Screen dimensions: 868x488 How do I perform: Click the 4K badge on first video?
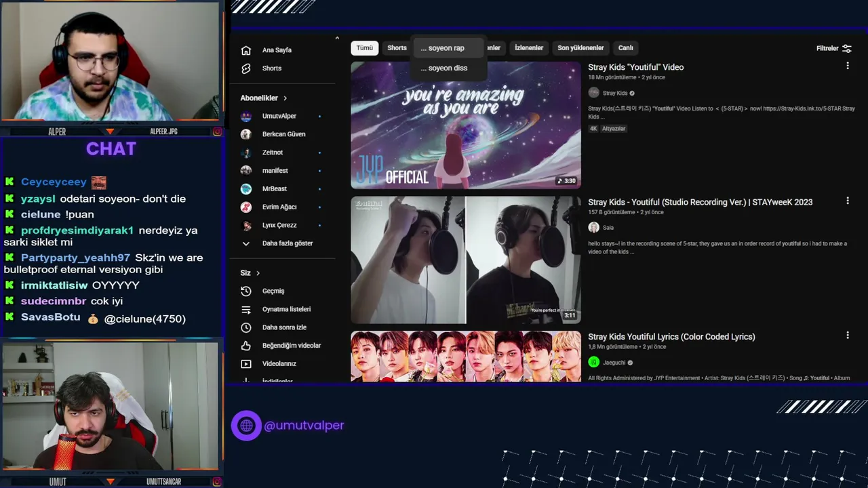coord(593,129)
